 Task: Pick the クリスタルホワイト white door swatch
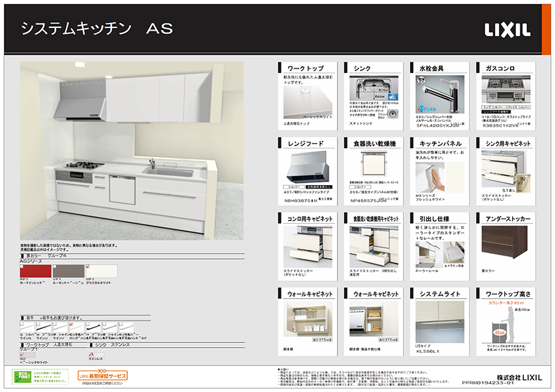[x=102, y=271]
